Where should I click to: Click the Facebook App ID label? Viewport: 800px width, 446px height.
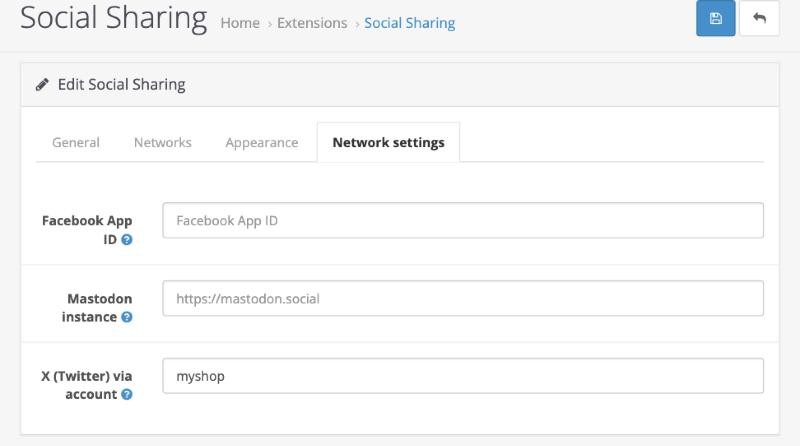point(87,230)
